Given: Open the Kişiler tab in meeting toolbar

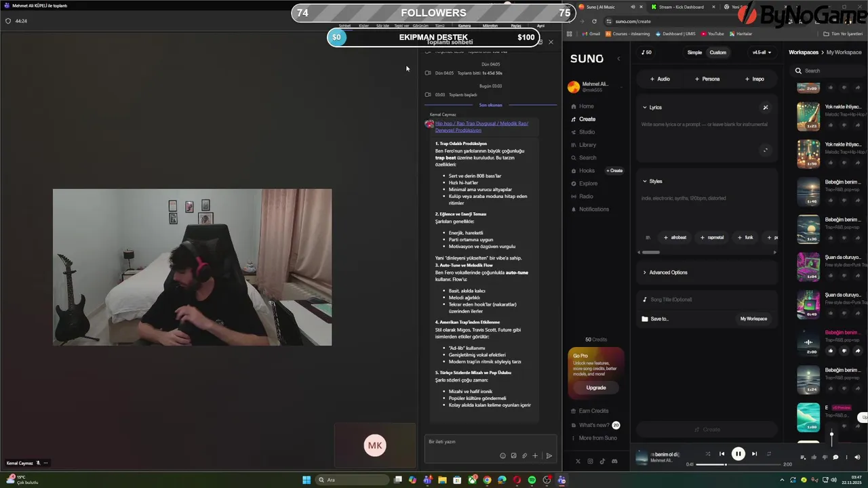Looking at the screenshot, I should [x=363, y=26].
